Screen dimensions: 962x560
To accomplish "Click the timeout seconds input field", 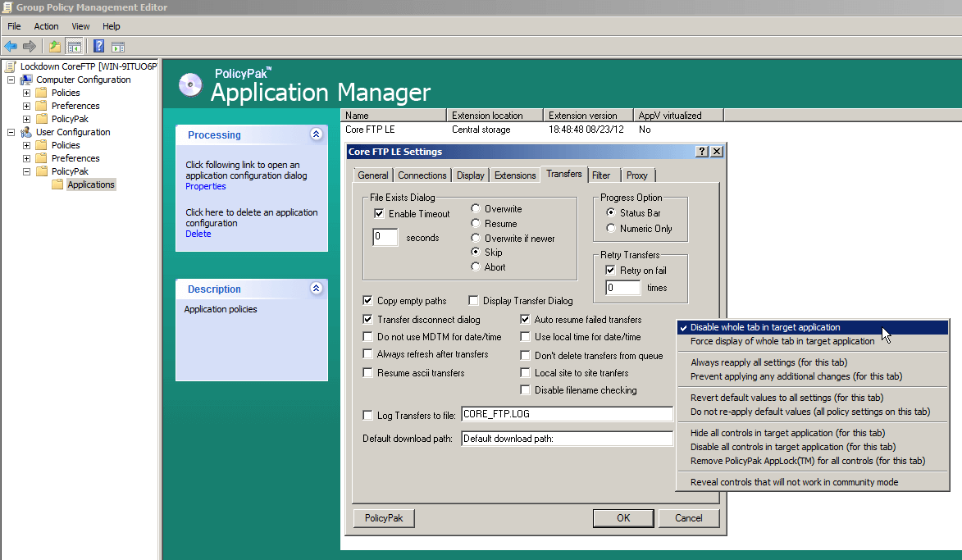I will pyautogui.click(x=385, y=237).
